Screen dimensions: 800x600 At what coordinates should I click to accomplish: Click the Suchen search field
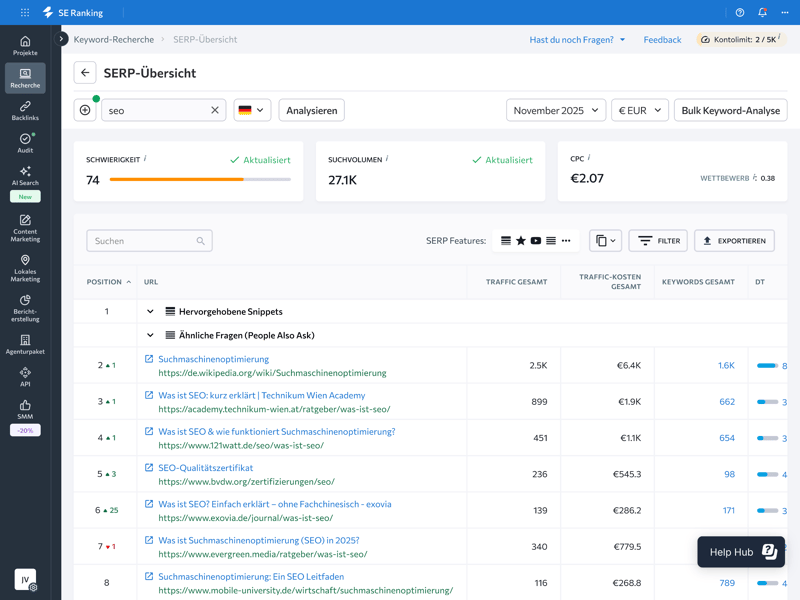click(140, 241)
